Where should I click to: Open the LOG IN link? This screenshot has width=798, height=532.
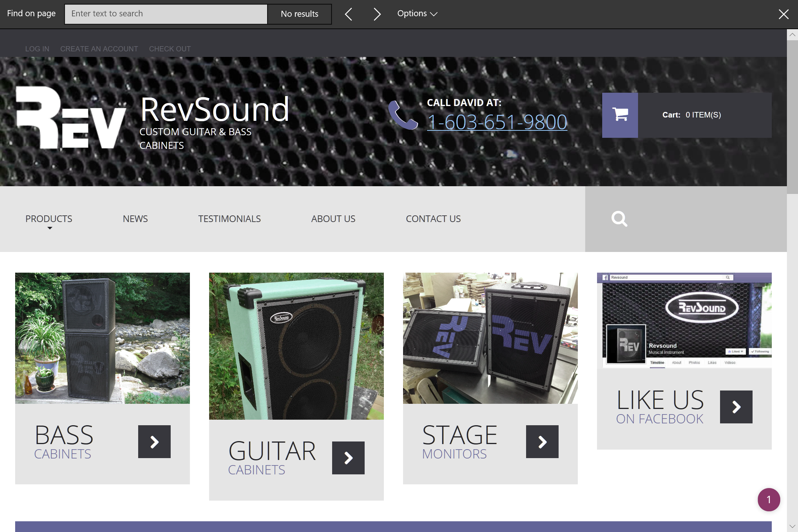(x=37, y=49)
